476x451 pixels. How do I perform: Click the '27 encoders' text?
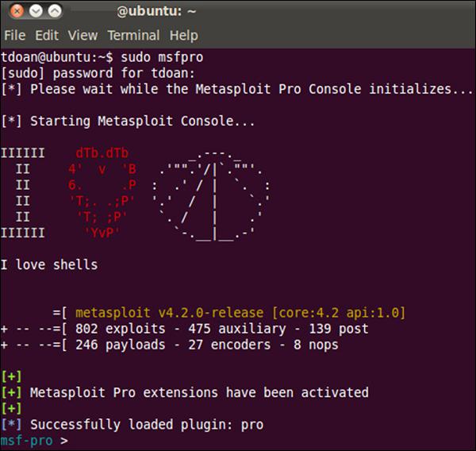click(x=229, y=345)
